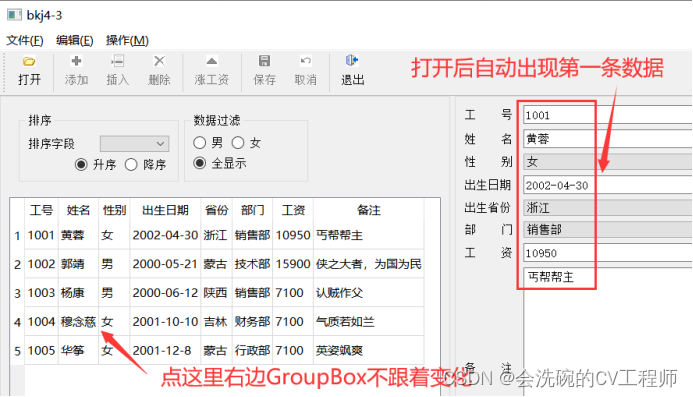693x397 pixels.
Task: Click date cell 2000-05-21
Action: point(165,264)
